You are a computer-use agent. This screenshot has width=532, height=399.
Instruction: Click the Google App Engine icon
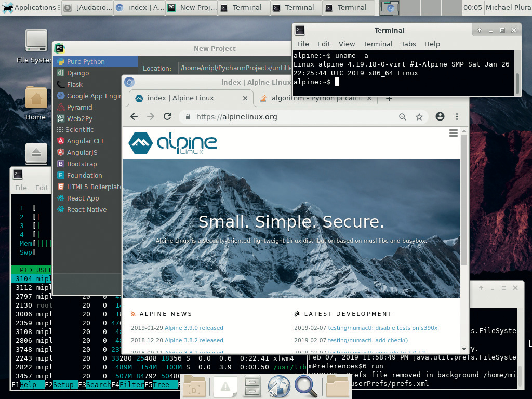coord(61,96)
